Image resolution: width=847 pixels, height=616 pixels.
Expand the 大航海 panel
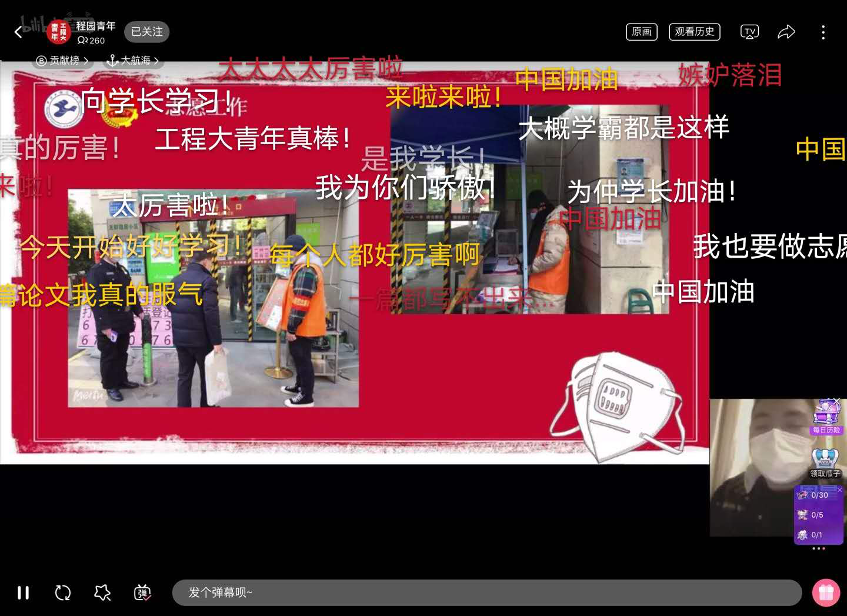pyautogui.click(x=133, y=61)
